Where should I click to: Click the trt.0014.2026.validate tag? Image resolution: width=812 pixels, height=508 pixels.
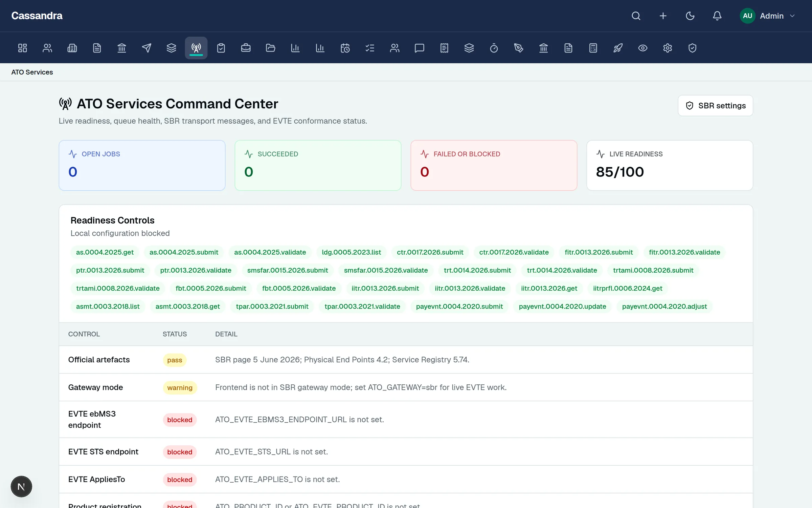click(562, 270)
